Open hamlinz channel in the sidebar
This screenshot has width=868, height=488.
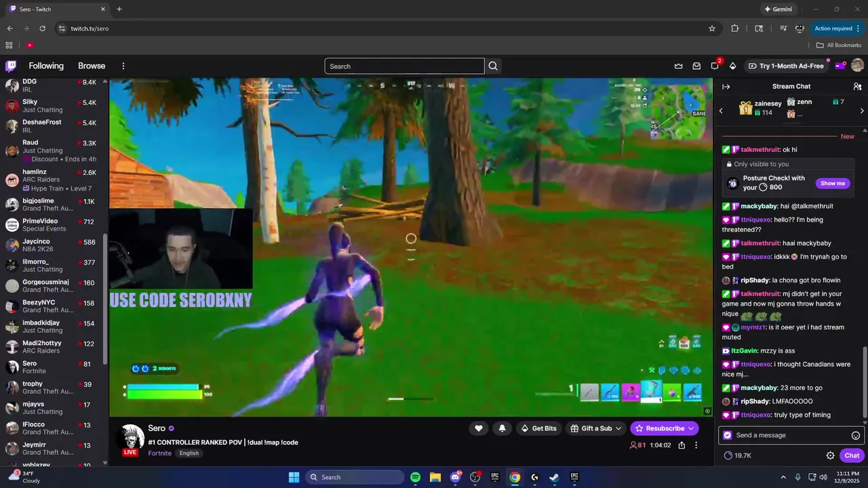click(x=54, y=180)
